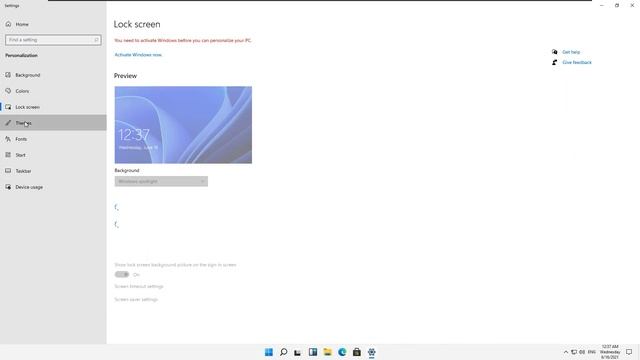The height and width of the screenshot is (360, 640).
Task: Open the taskbar clock and date
Action: [x=610, y=352]
